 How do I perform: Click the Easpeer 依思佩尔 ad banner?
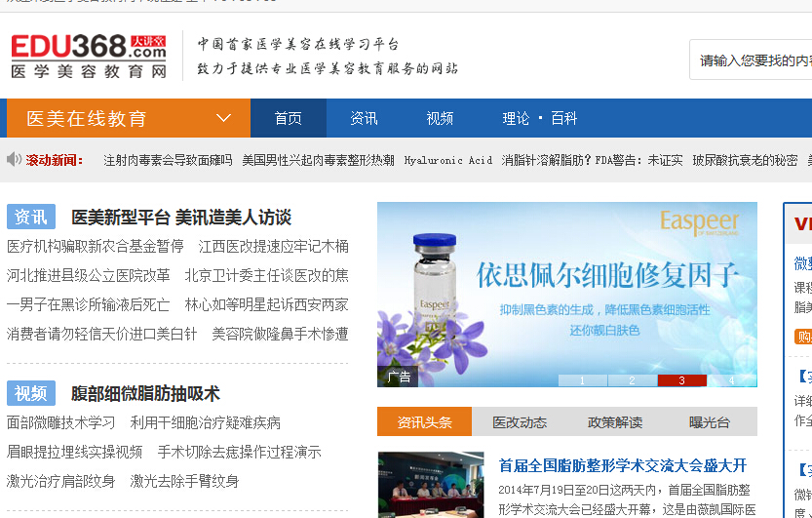tap(567, 295)
